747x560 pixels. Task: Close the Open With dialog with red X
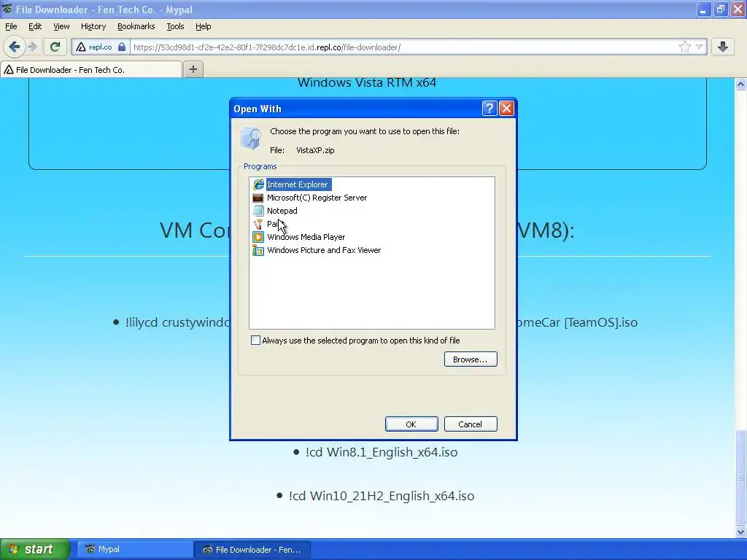[506, 109]
